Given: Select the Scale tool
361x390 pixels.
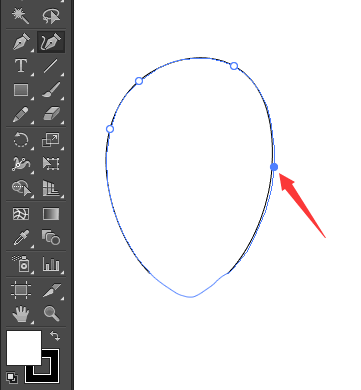Looking at the screenshot, I should click(x=51, y=140).
